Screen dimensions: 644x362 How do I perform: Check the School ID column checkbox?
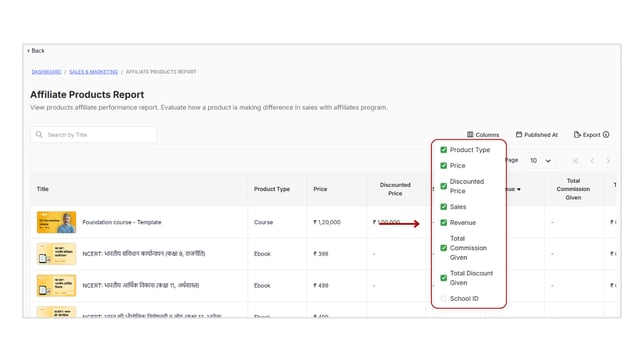point(444,299)
